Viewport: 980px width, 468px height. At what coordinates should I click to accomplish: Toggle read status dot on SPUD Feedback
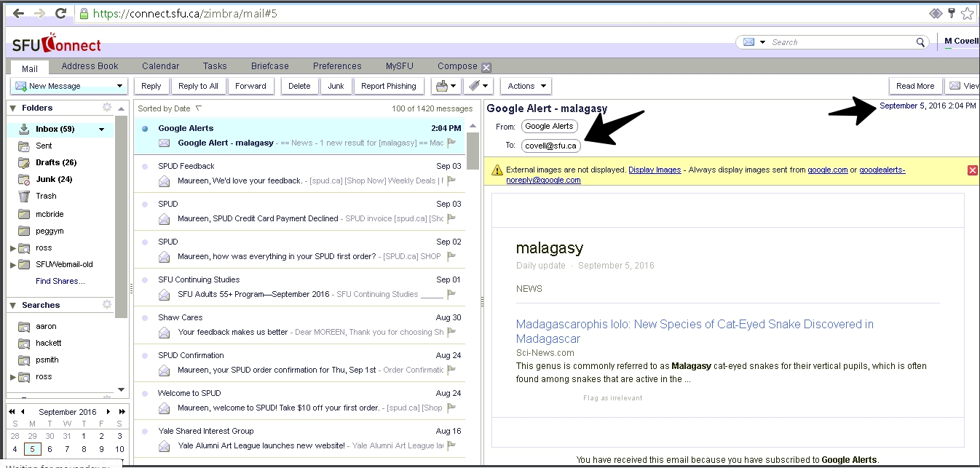coord(145,166)
